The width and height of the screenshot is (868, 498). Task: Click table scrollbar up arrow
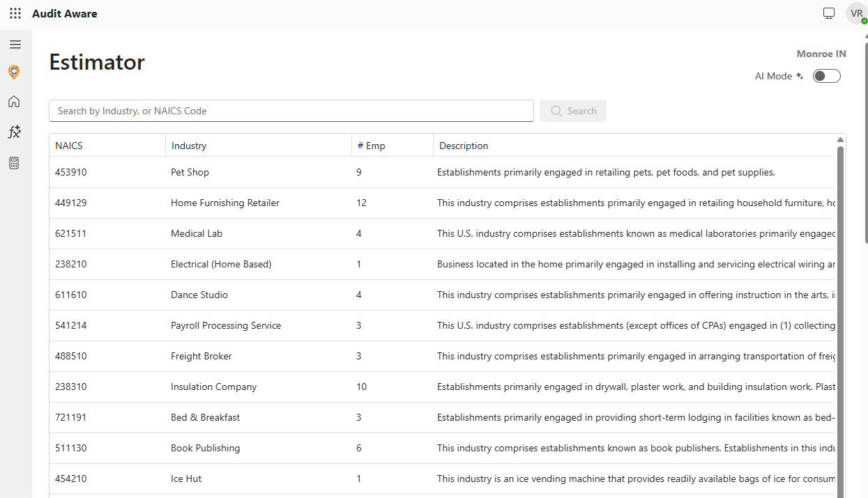click(840, 140)
